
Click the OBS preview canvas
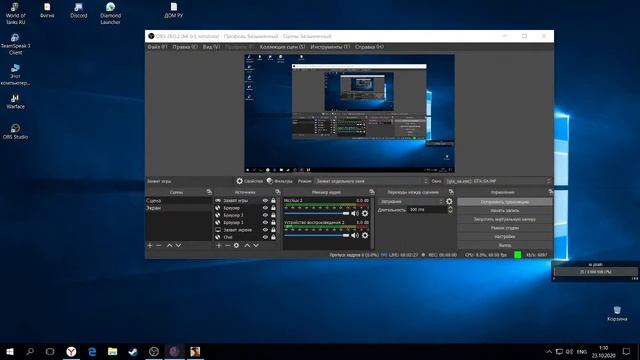tap(349, 113)
